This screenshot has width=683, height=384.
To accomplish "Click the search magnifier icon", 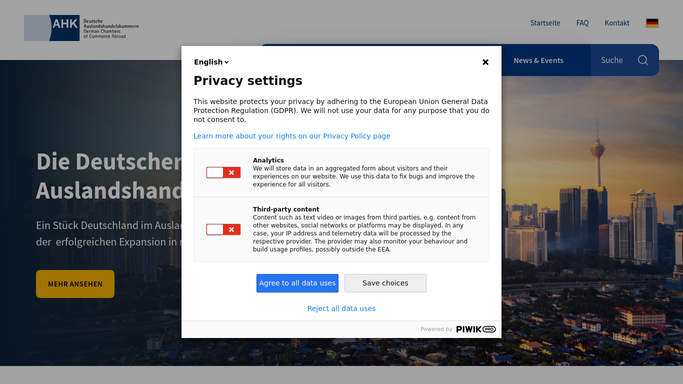I will pyautogui.click(x=643, y=60).
